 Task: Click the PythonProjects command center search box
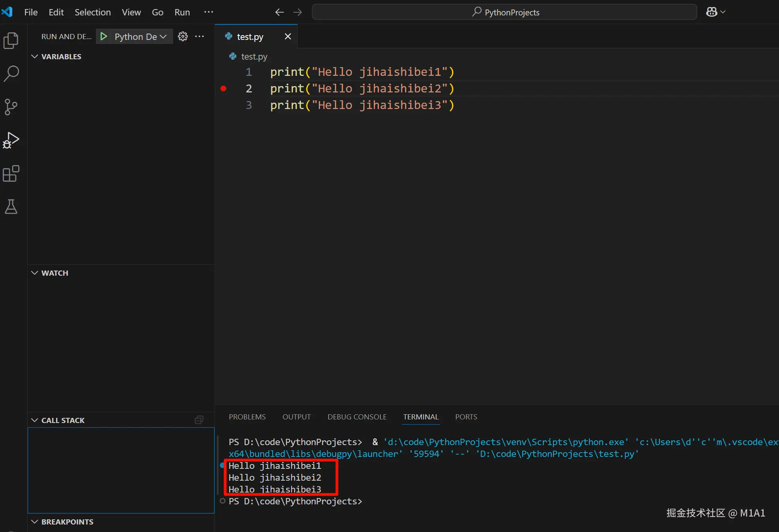504,12
